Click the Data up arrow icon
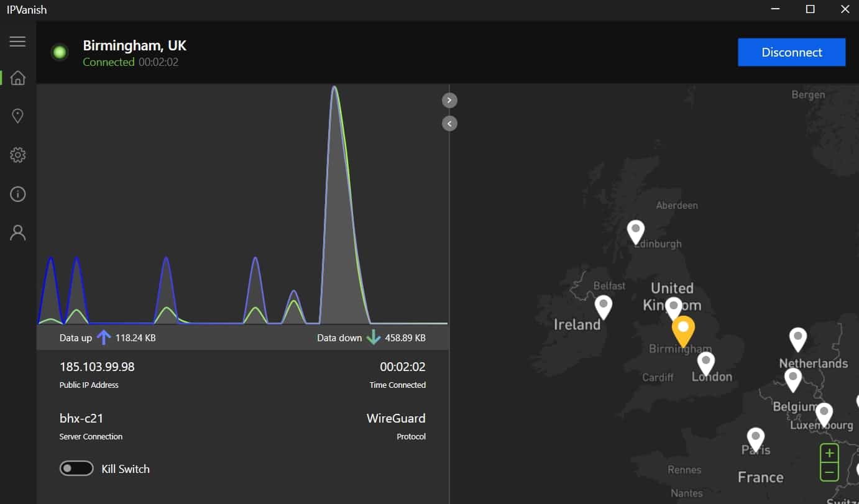This screenshot has width=859, height=504. 103,337
